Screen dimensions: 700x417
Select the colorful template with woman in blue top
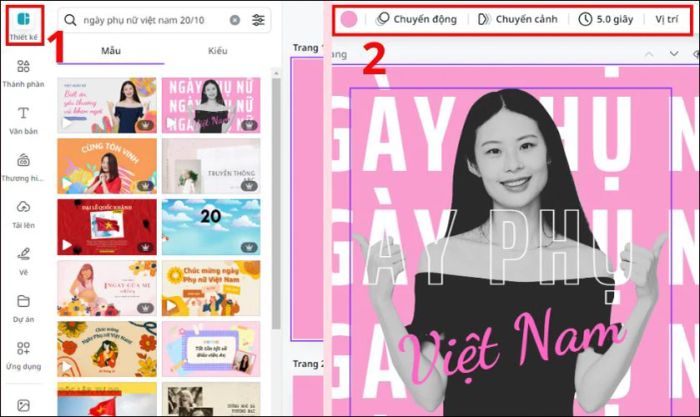click(107, 105)
